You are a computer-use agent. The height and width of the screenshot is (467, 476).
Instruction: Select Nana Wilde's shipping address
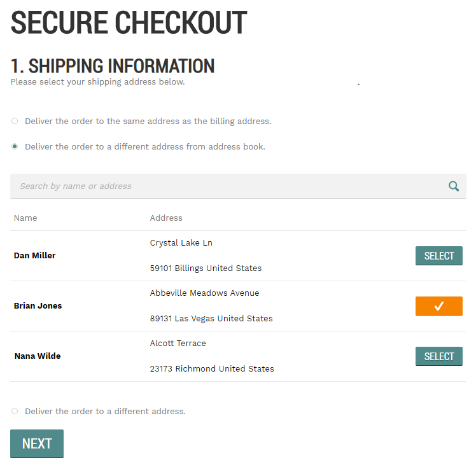coord(438,356)
